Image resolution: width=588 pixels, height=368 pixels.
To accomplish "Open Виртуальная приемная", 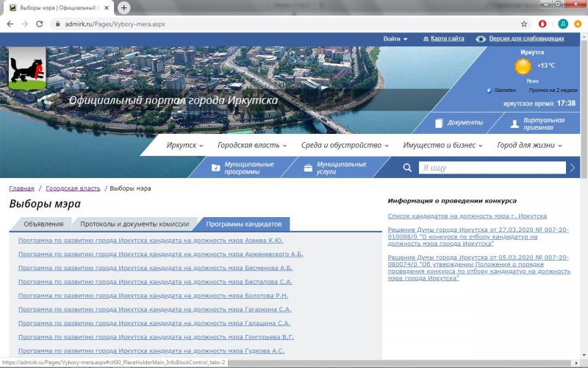I will click(x=537, y=124).
